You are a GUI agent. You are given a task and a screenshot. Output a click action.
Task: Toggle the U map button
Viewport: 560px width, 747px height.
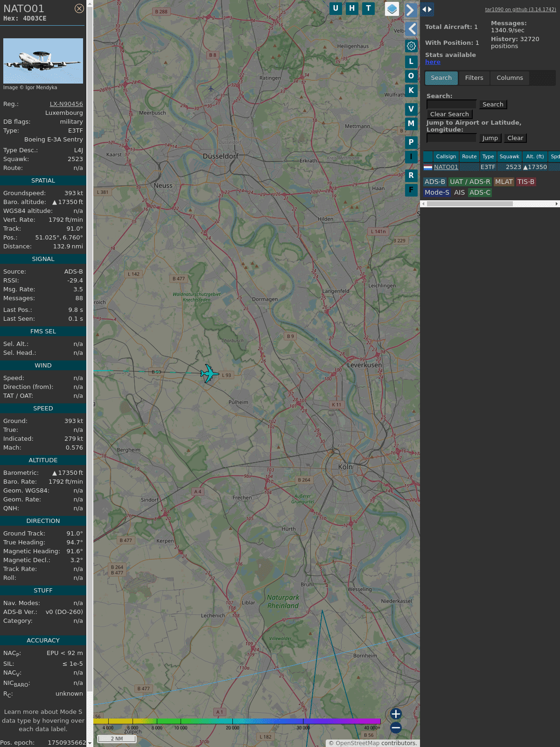tap(336, 8)
